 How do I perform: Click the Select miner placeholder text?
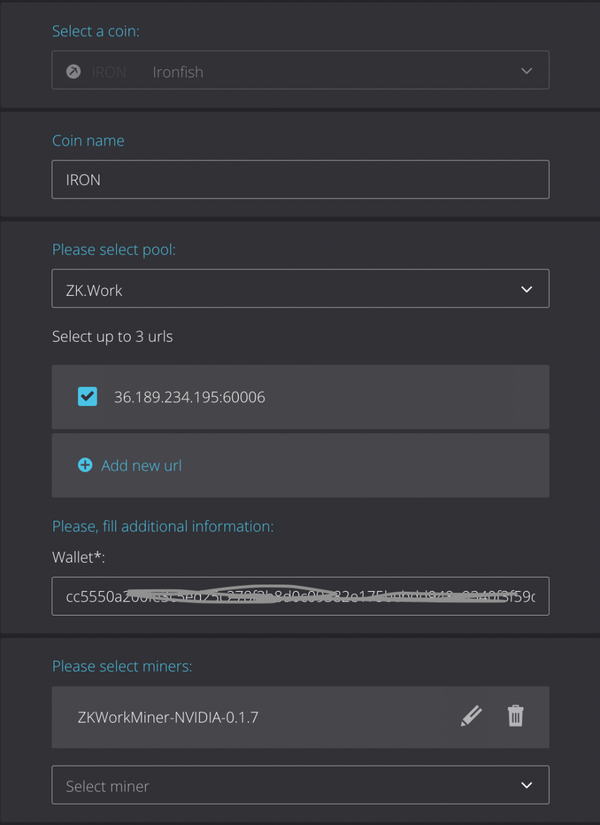[x=108, y=786]
